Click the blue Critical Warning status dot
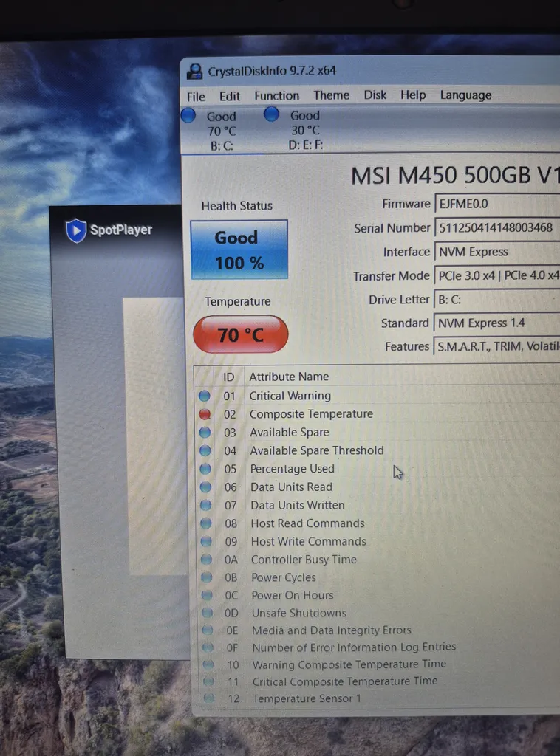 pyautogui.click(x=205, y=396)
